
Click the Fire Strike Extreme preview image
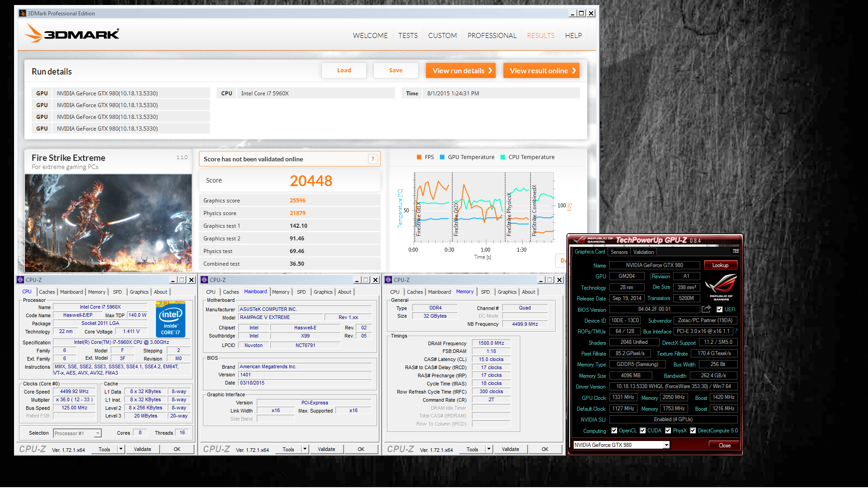[108, 223]
